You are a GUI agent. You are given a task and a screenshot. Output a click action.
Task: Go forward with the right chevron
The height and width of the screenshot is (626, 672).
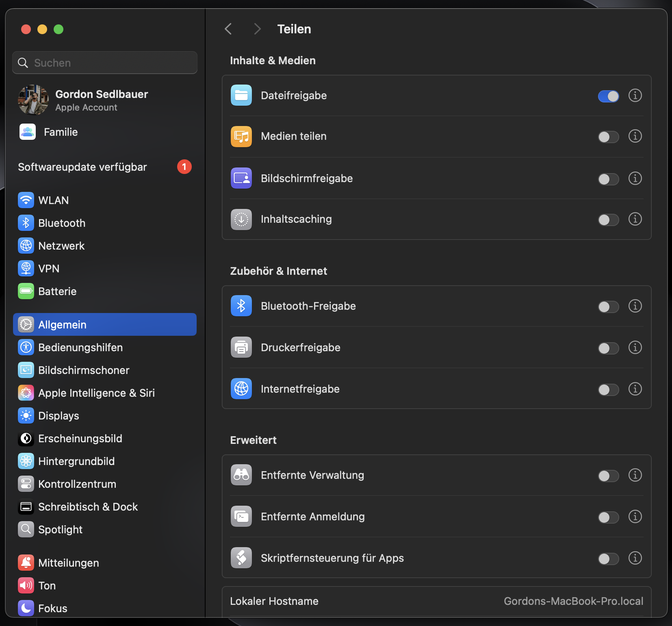257,29
